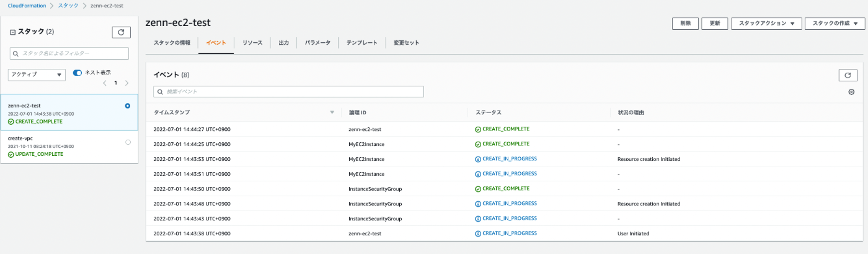Switch to スタックの情報 tab

point(172,43)
